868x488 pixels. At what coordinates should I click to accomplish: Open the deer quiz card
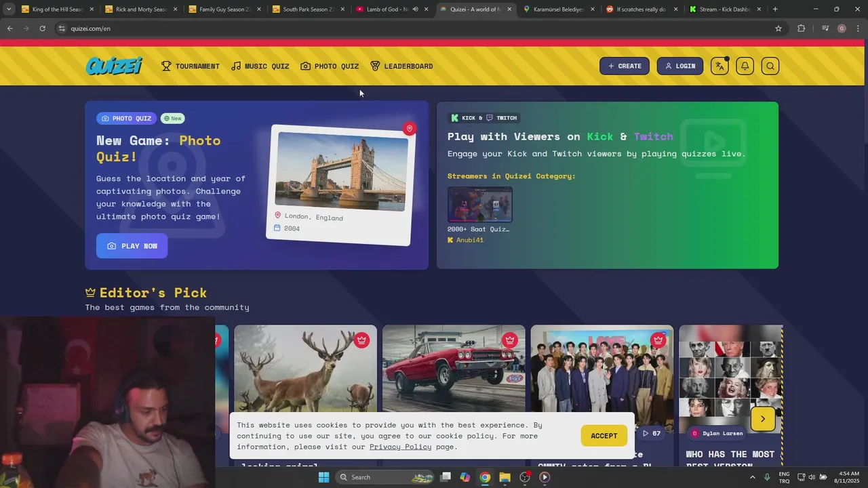[305, 395]
